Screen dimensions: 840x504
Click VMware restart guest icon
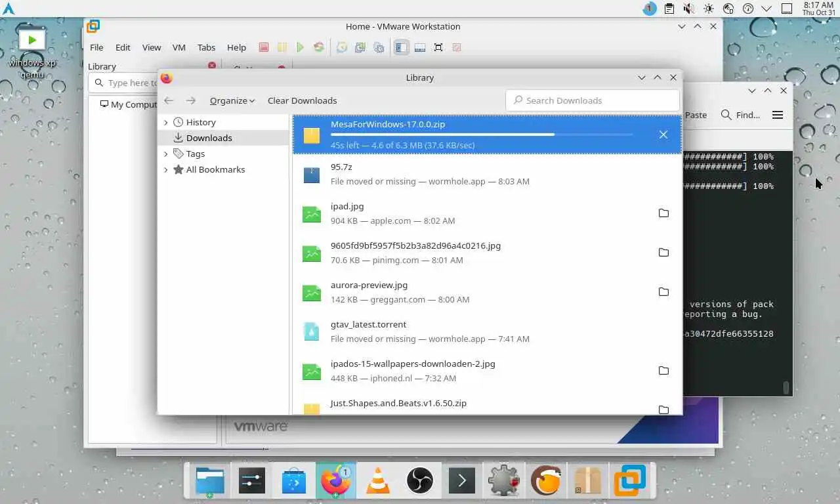[x=318, y=47]
